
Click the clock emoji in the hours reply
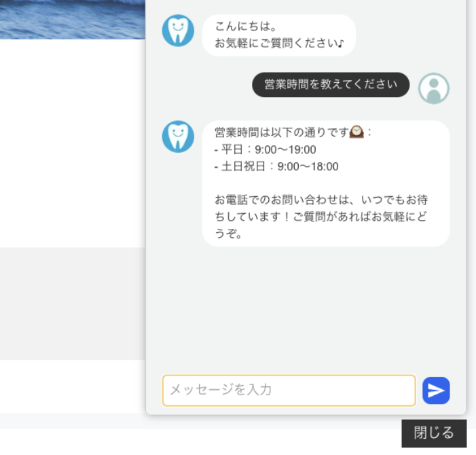pos(356,132)
